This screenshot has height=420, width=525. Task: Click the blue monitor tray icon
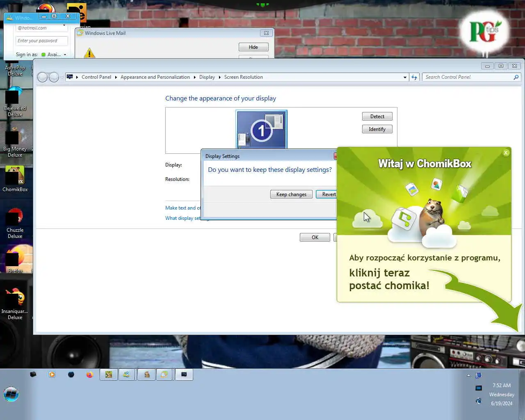[x=478, y=388]
